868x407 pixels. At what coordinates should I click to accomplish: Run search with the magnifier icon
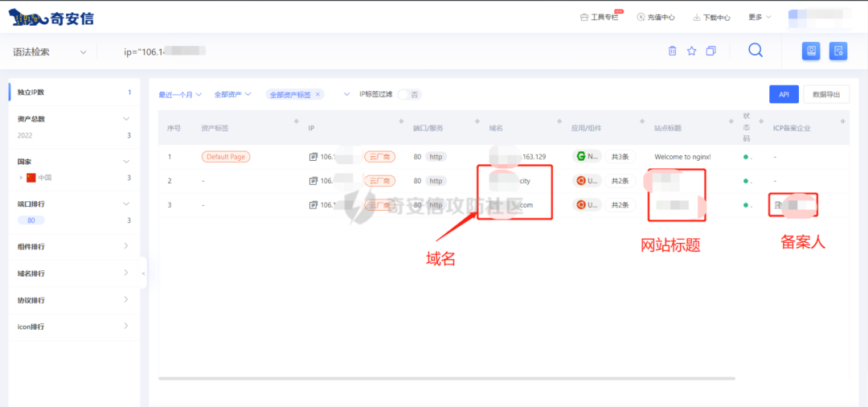pos(755,51)
